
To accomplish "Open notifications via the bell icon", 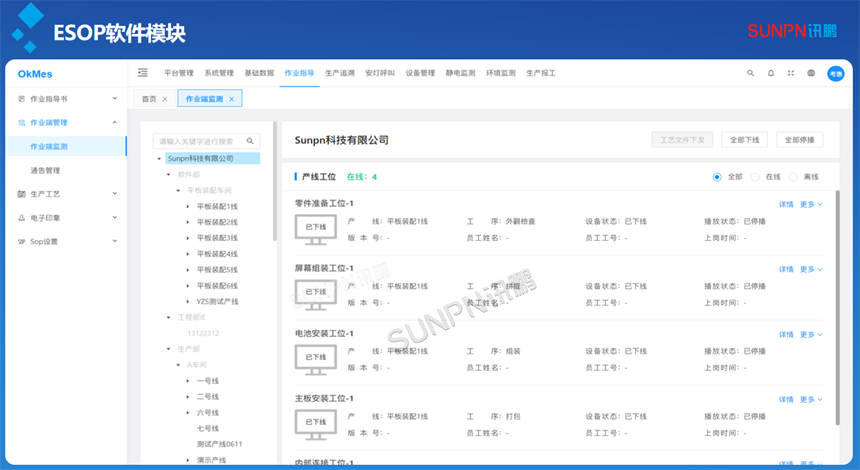I will (771, 73).
